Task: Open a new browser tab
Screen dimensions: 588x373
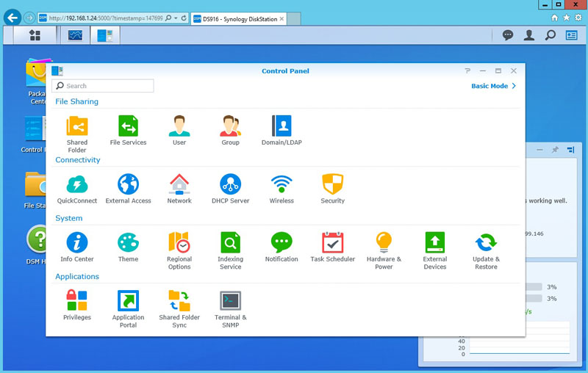Action: 293,19
